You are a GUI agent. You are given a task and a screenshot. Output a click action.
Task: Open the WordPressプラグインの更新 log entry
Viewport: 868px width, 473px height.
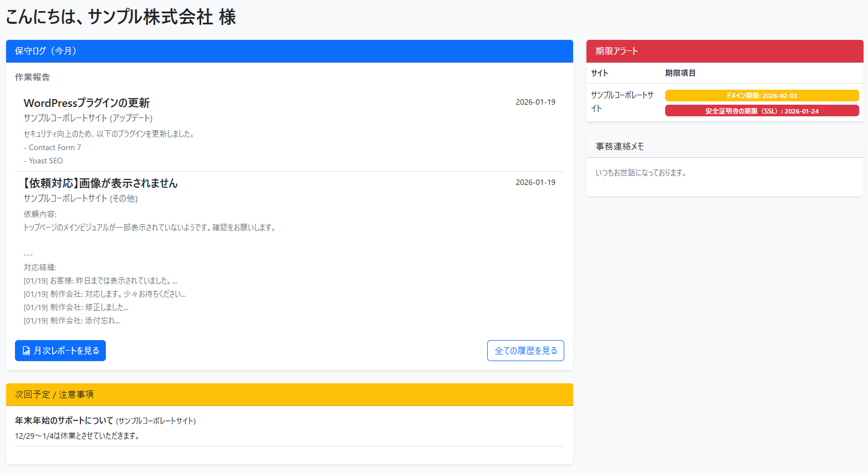tap(88, 103)
